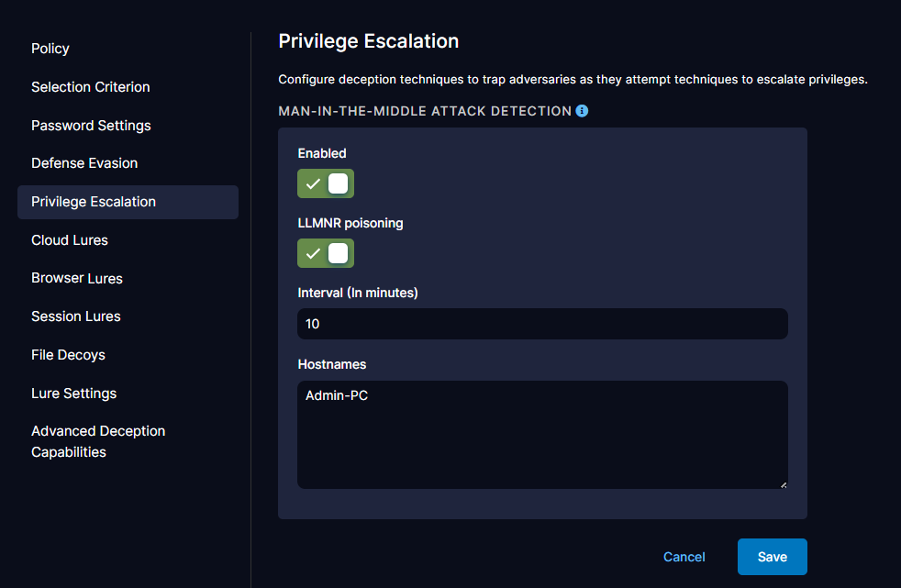Screen dimensions: 901x588
Task: Open Lure Settings in the sidebar
Action: click(x=74, y=394)
